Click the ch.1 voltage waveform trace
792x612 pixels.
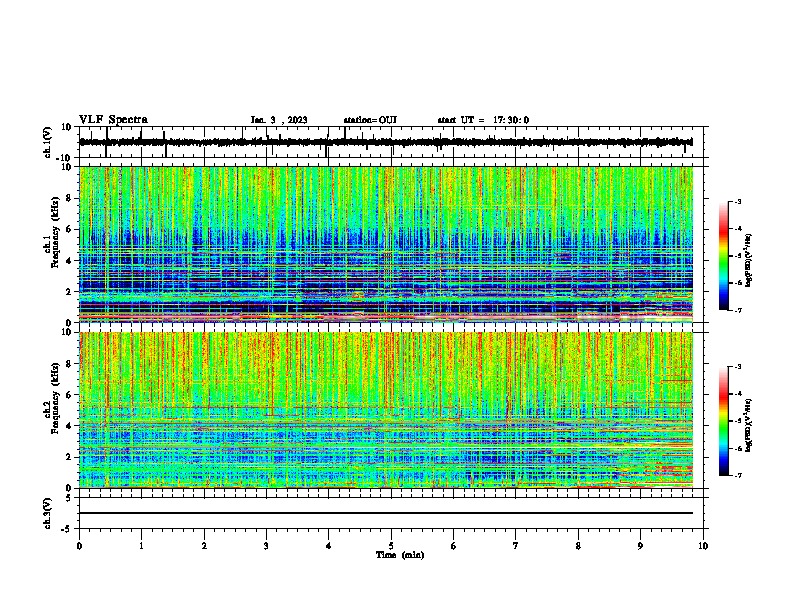(386, 142)
